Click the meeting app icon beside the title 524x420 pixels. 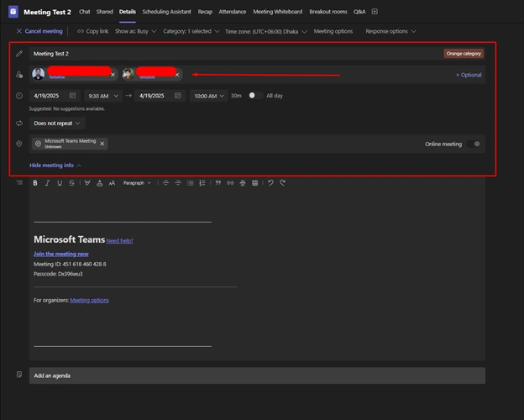pyautogui.click(x=13, y=12)
